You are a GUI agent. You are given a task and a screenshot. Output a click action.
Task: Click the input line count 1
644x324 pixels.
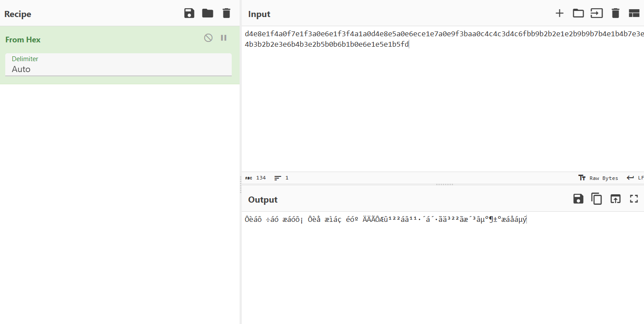point(282,178)
